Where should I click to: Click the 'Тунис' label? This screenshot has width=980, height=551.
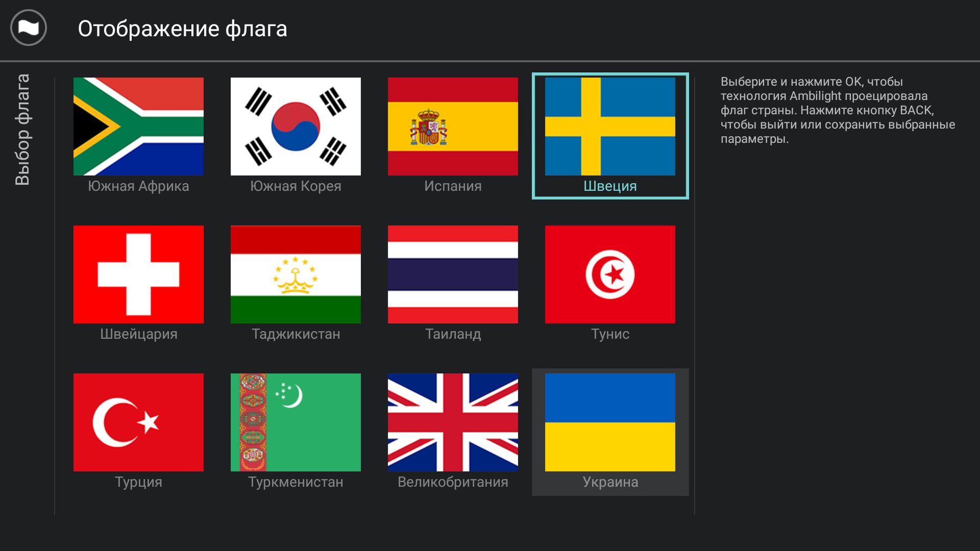(610, 334)
